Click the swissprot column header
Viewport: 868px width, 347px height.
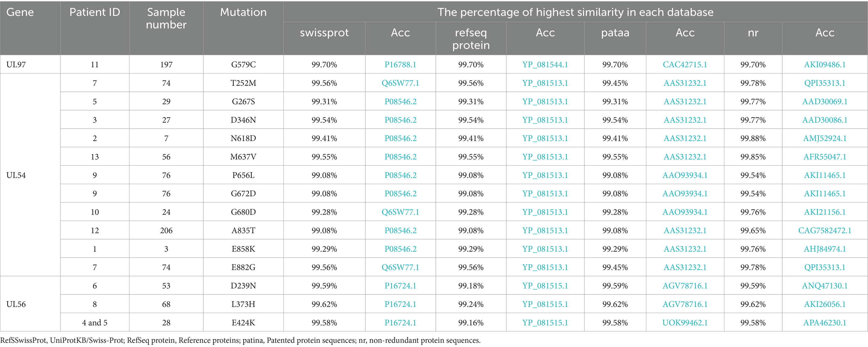pos(324,33)
